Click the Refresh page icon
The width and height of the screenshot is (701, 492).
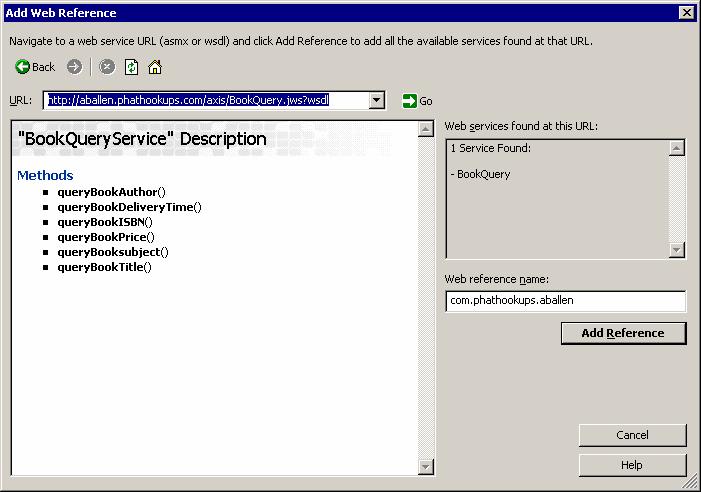131,67
